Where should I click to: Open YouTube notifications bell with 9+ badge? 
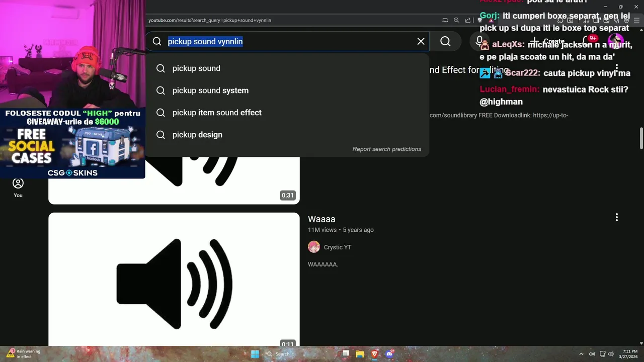point(588,41)
